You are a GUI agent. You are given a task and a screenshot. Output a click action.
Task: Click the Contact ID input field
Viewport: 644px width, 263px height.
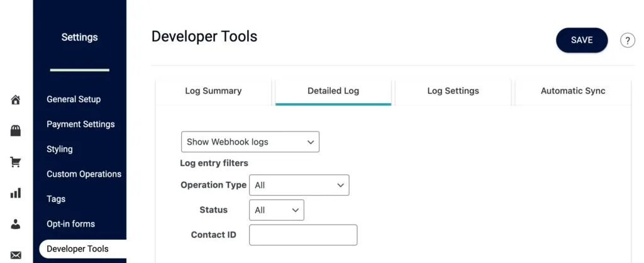coord(303,235)
